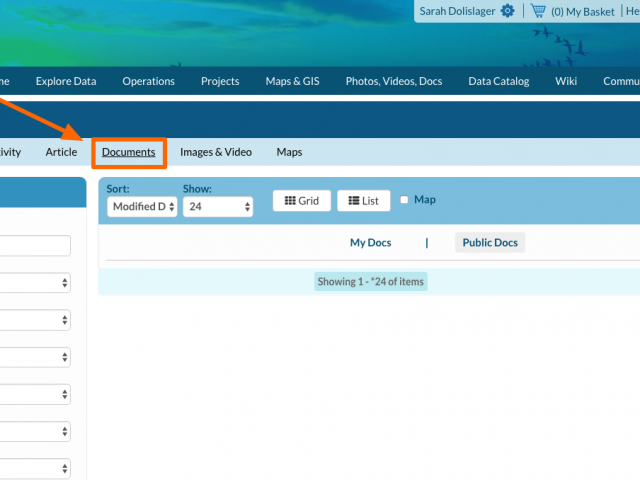Switch to the Article tab
The width and height of the screenshot is (640, 480).
[61, 152]
